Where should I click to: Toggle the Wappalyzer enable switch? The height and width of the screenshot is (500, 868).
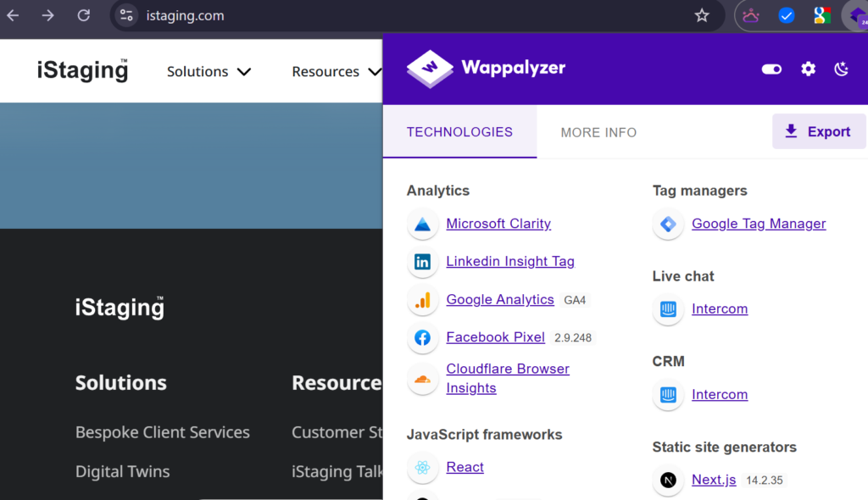point(771,69)
